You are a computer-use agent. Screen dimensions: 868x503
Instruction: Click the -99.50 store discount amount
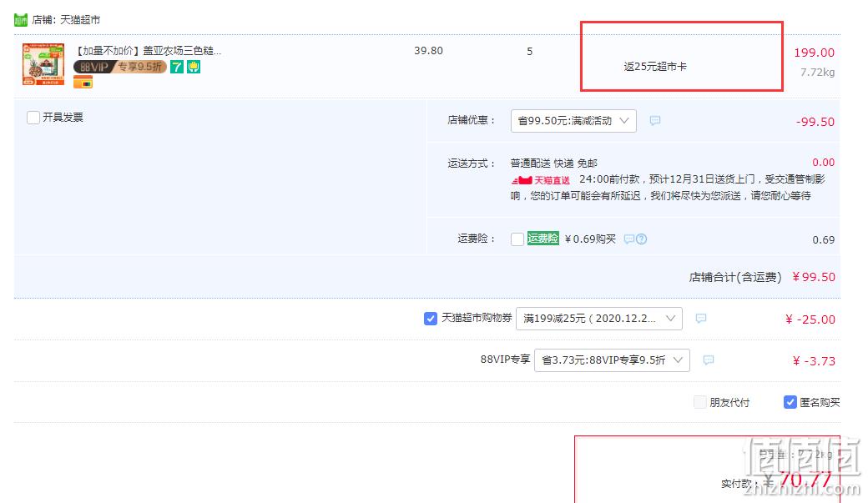pyautogui.click(x=815, y=122)
